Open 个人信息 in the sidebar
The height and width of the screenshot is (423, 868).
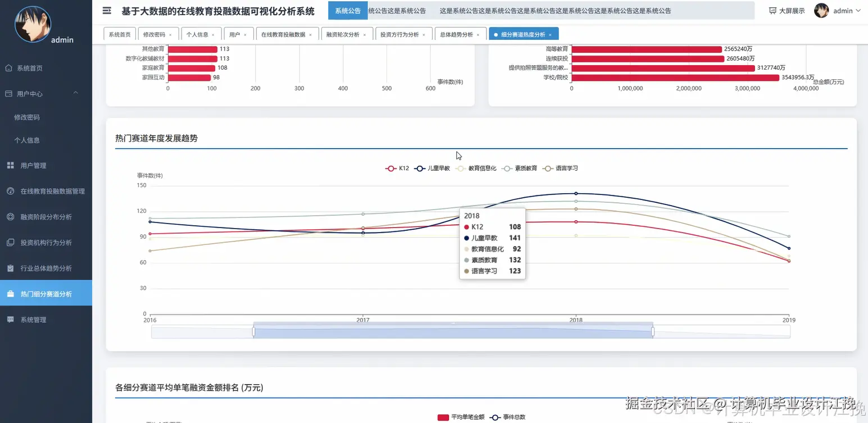46,140
